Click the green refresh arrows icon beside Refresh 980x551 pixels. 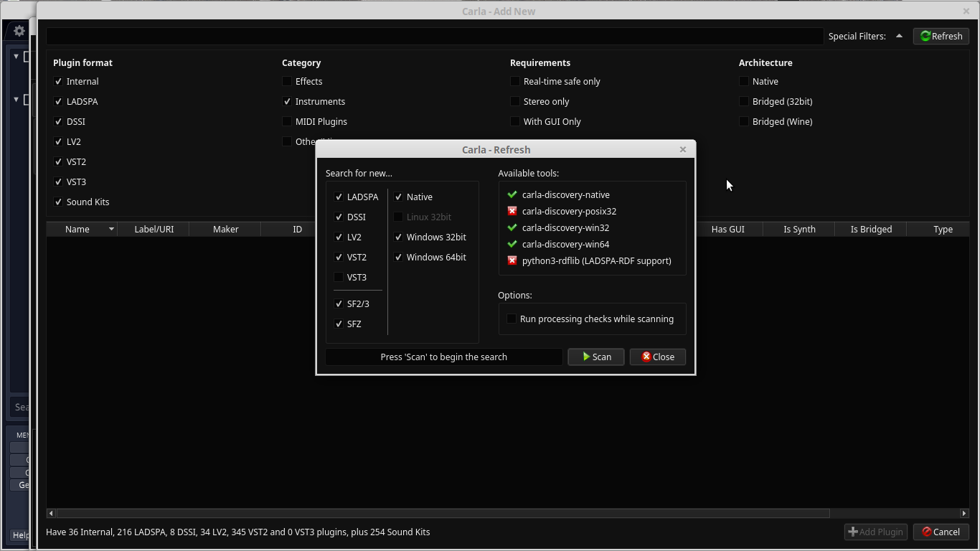coord(925,36)
